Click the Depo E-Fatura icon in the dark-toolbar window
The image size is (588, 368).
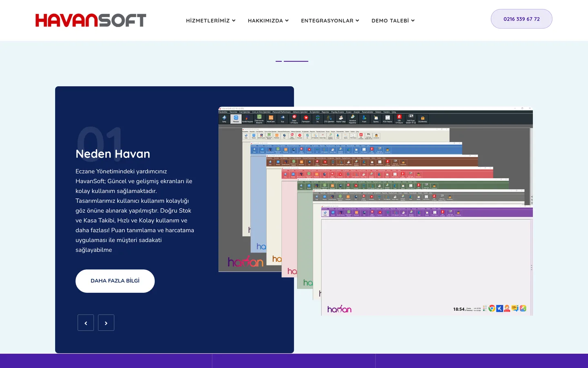coord(294,119)
